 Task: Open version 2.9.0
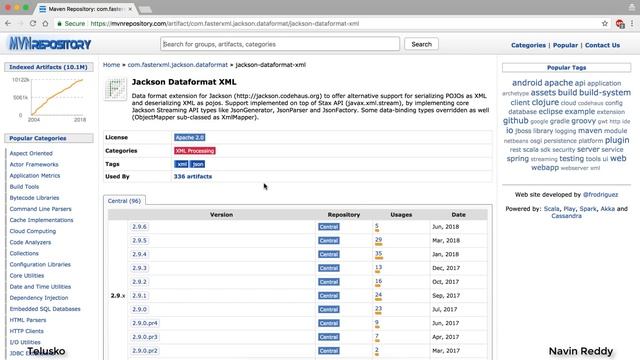click(139, 309)
